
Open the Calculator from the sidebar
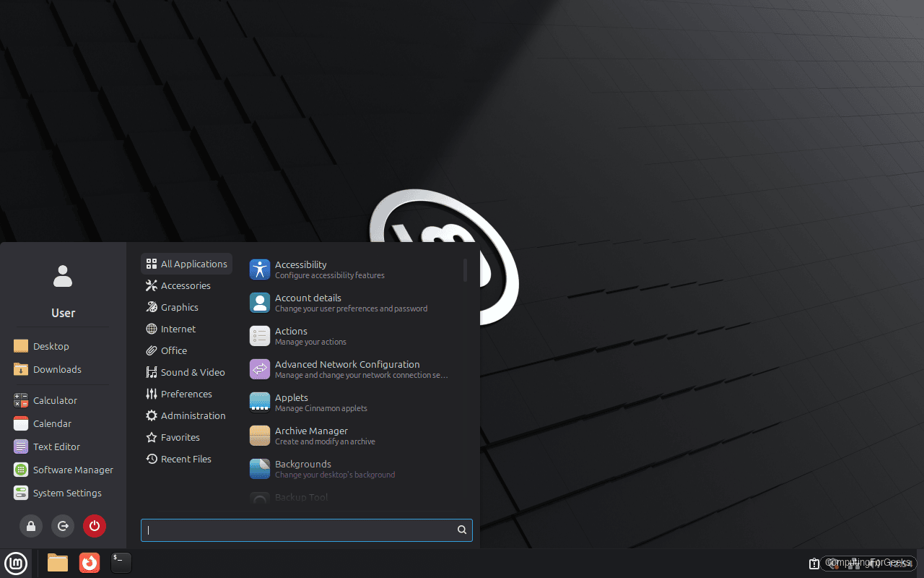click(54, 400)
